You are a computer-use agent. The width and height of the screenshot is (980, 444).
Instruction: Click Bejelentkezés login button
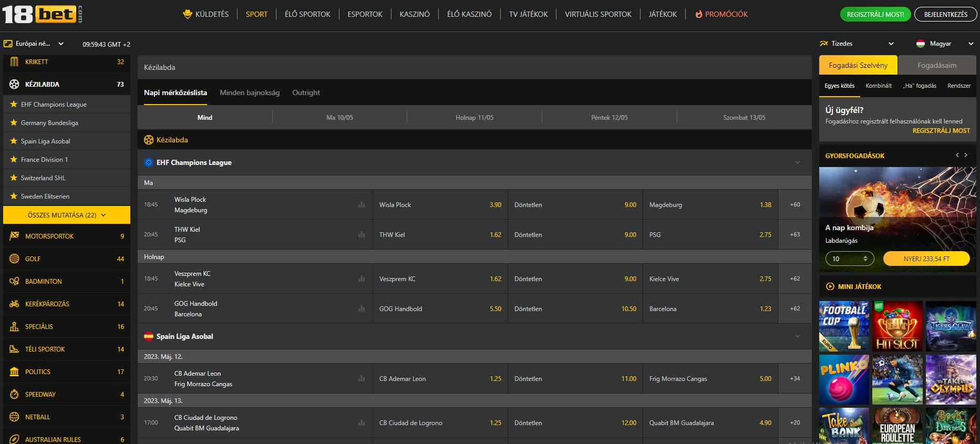pos(945,14)
